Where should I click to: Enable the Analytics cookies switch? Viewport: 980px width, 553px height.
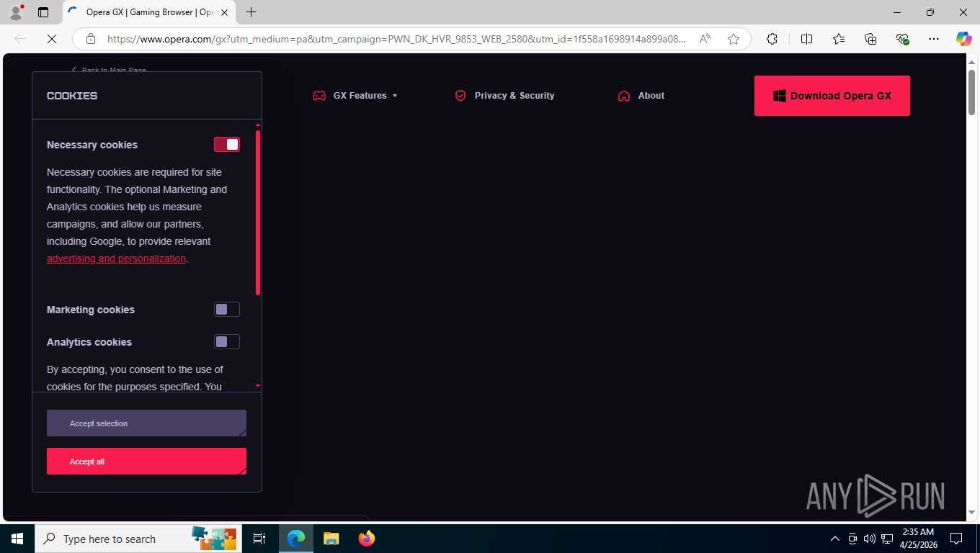pos(227,342)
